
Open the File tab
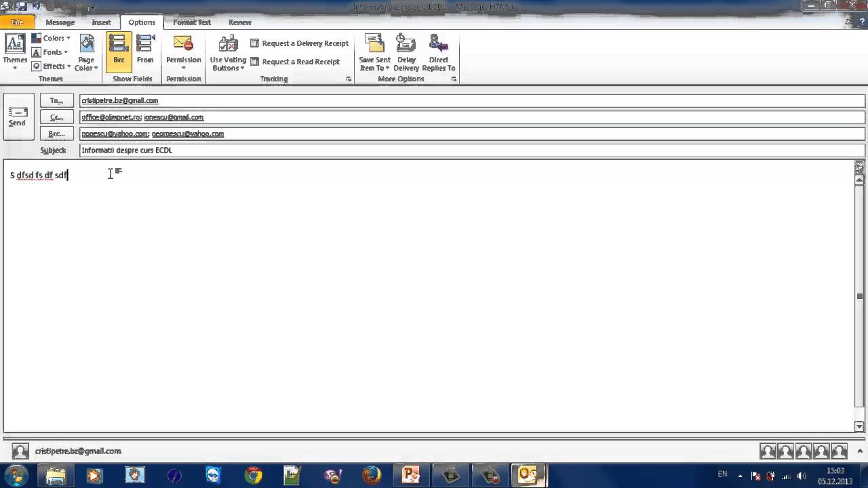pos(17,22)
